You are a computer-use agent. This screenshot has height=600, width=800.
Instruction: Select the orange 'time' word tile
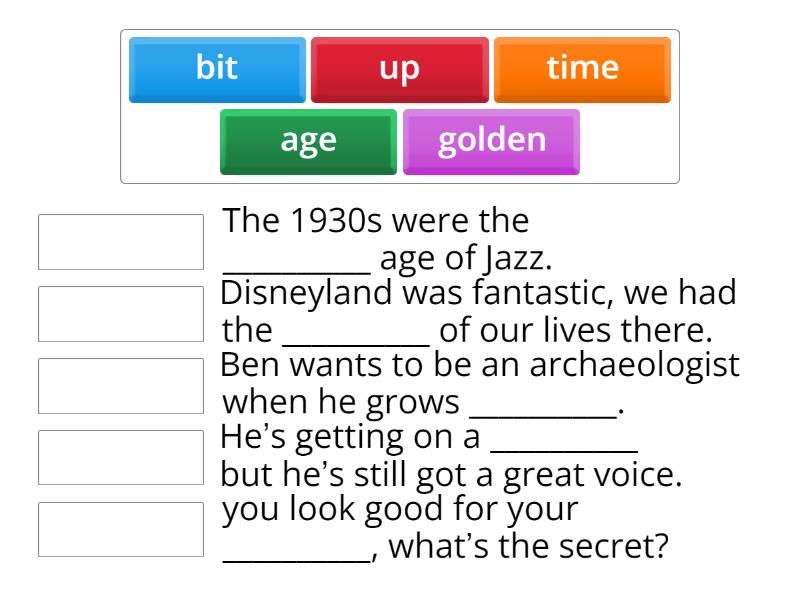click(582, 67)
